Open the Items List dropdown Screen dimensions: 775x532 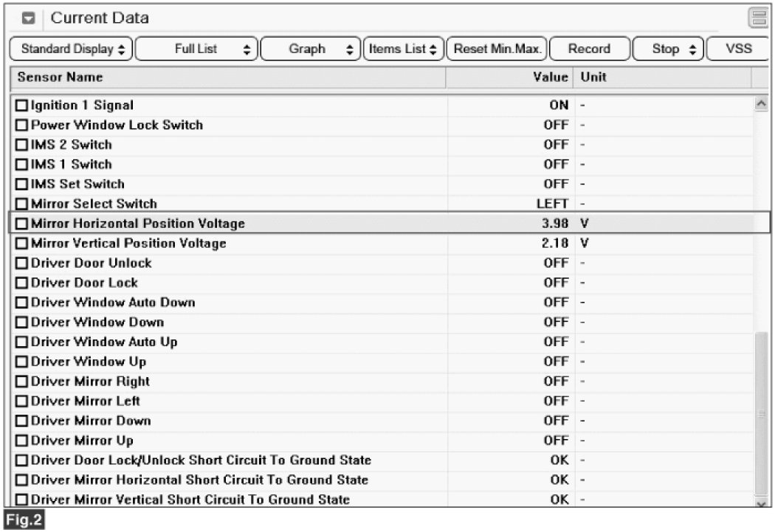(x=403, y=49)
